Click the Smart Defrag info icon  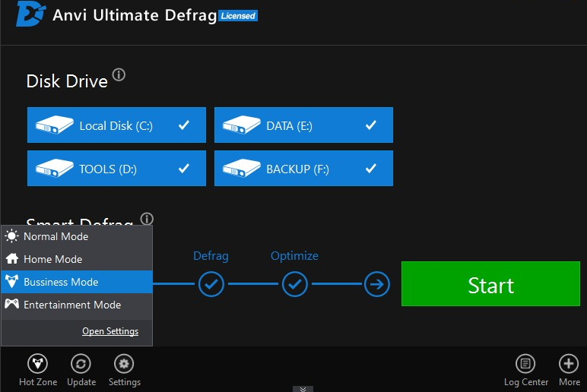click(147, 219)
